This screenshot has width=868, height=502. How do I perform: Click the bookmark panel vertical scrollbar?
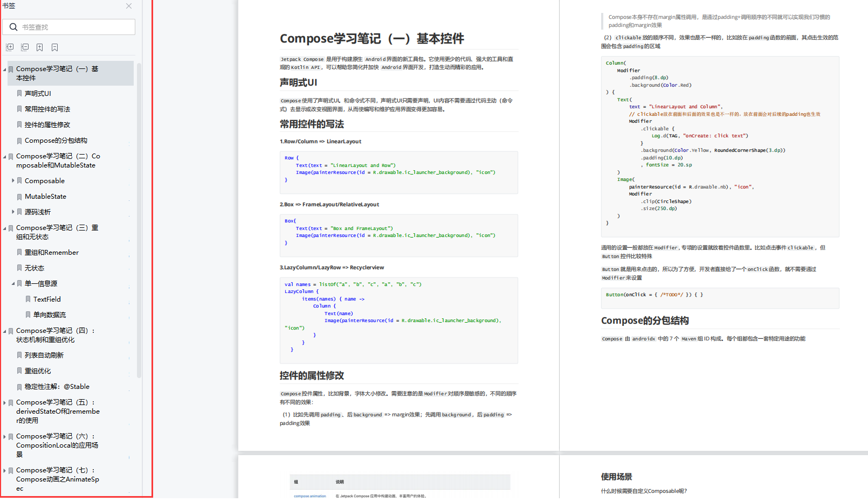pos(139,215)
